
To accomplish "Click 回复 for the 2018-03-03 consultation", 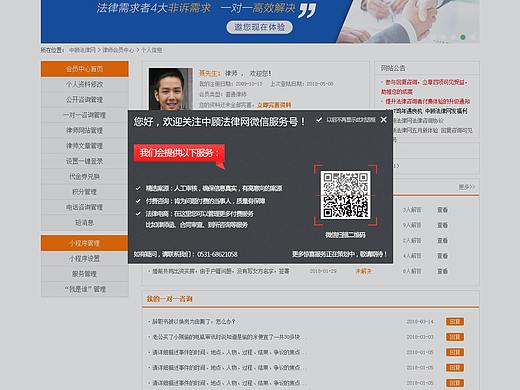I will click(455, 337).
